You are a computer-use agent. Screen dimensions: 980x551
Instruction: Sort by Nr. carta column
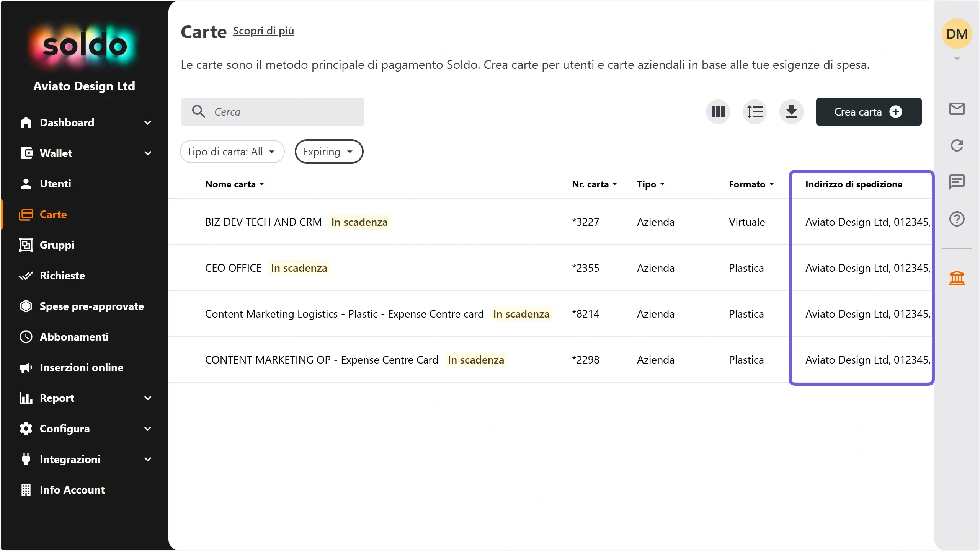pyautogui.click(x=595, y=184)
